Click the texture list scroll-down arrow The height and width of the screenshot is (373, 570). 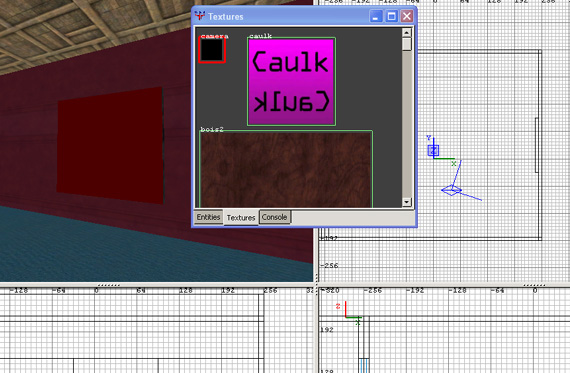pos(407,202)
